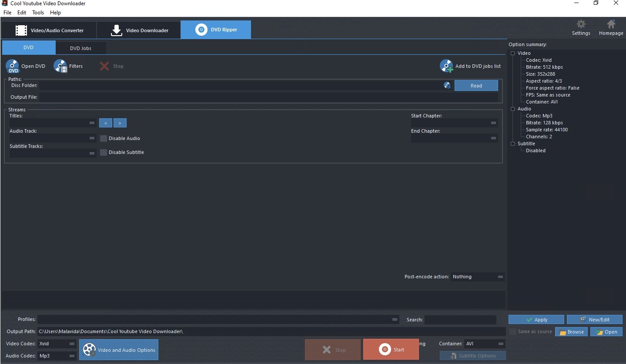Select 'Sample rate: 44100' row
This screenshot has width=626, height=364.
coord(547,130)
